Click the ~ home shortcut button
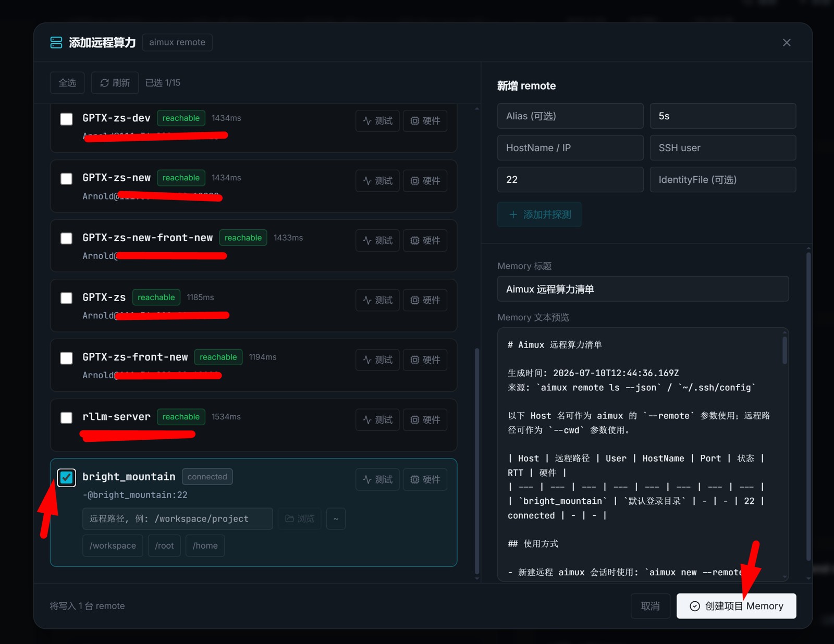The width and height of the screenshot is (834, 644). [336, 519]
